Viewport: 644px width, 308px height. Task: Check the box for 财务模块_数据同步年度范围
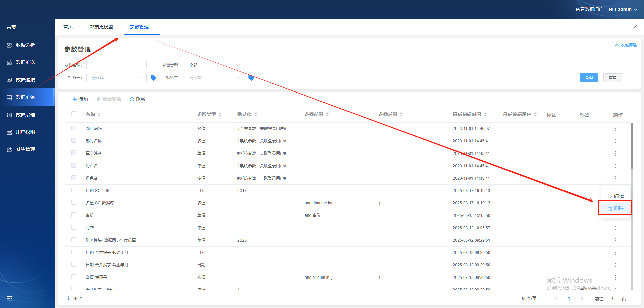[74, 240]
